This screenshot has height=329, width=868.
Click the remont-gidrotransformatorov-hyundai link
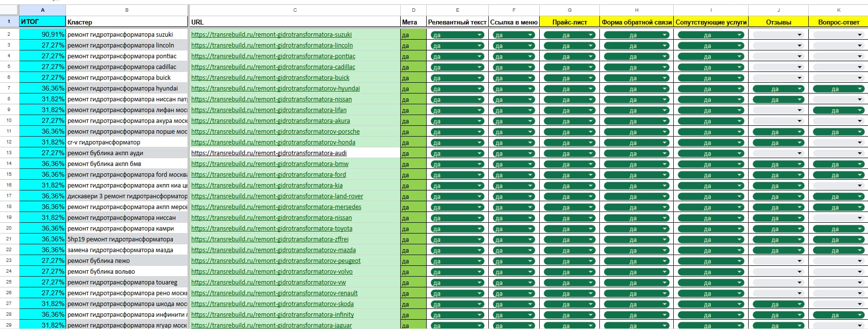tap(275, 89)
